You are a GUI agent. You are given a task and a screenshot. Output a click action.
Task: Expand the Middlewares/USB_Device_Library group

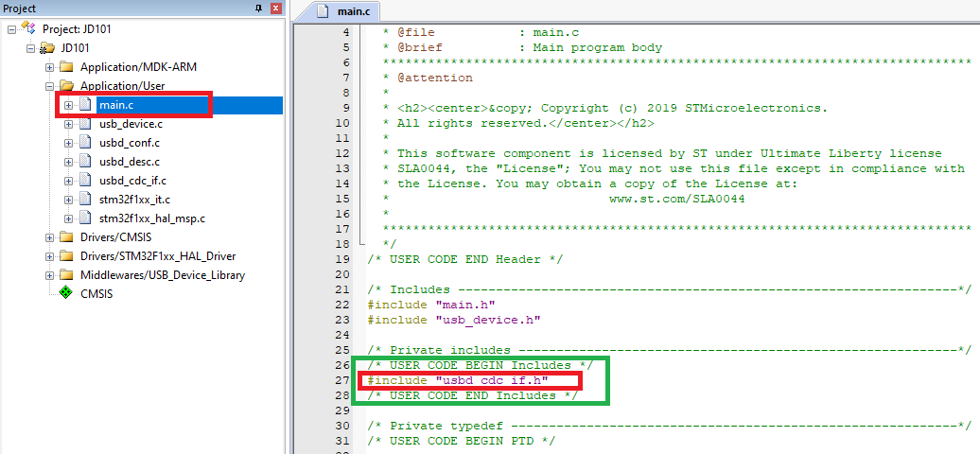(x=50, y=275)
